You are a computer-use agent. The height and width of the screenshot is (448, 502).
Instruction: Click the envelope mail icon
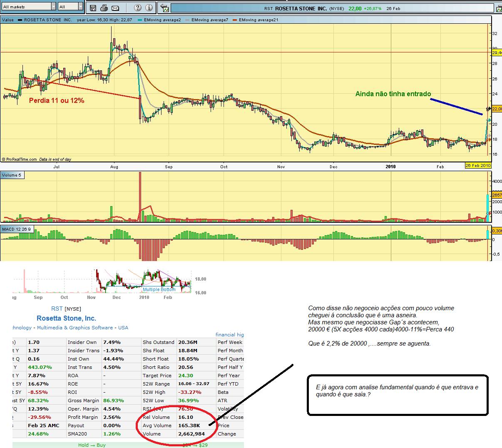point(115,8)
